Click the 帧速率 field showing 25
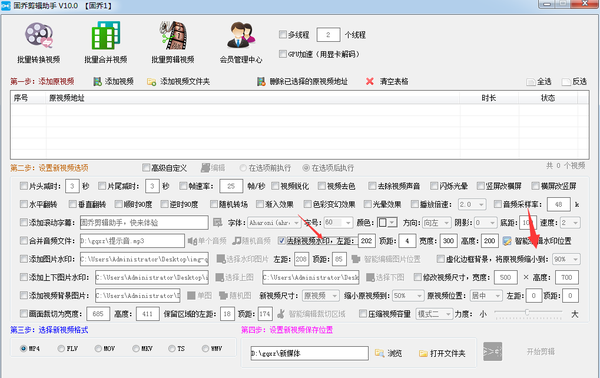 point(231,186)
